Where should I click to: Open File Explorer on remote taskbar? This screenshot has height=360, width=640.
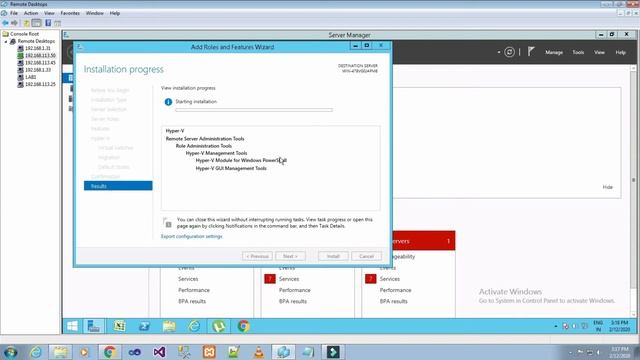(x=169, y=326)
